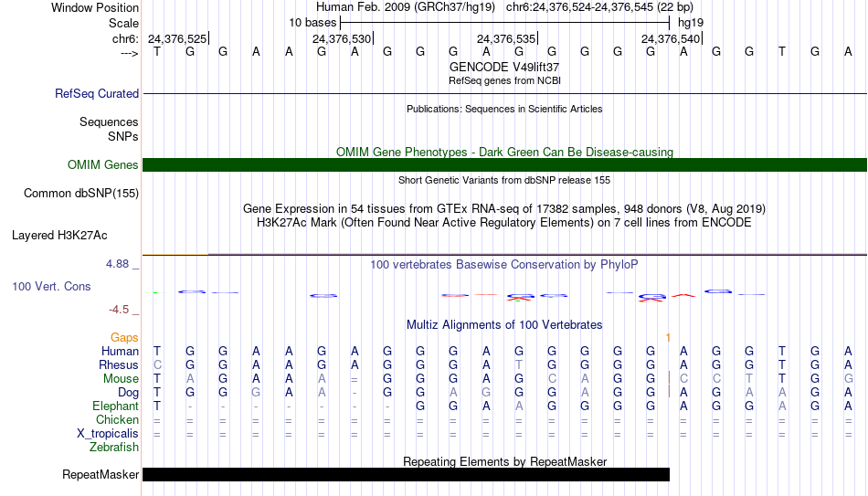Click Publications: Sequences in Scientific Articles title
Image resolution: width=868 pixels, height=496 pixels.
(504, 109)
